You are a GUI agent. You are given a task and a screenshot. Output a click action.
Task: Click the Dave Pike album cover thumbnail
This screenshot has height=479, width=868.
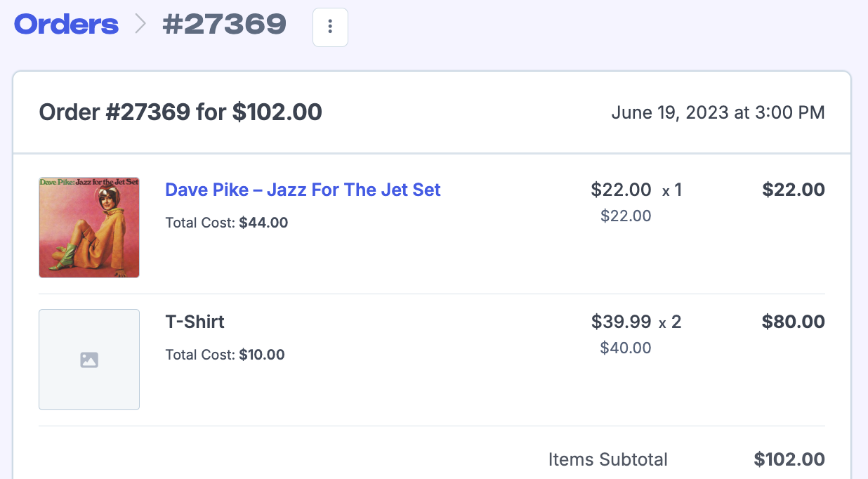pyautogui.click(x=89, y=228)
